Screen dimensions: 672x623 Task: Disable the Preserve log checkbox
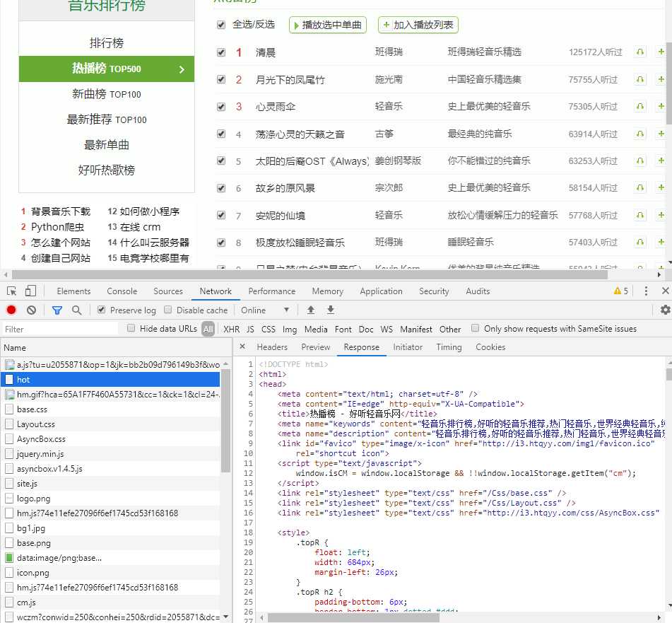(x=101, y=310)
